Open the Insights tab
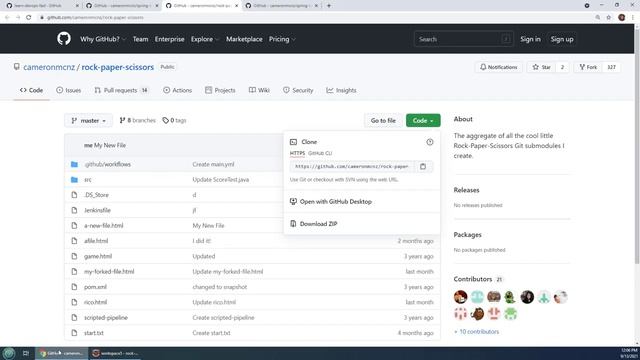640x360 pixels. point(341,90)
